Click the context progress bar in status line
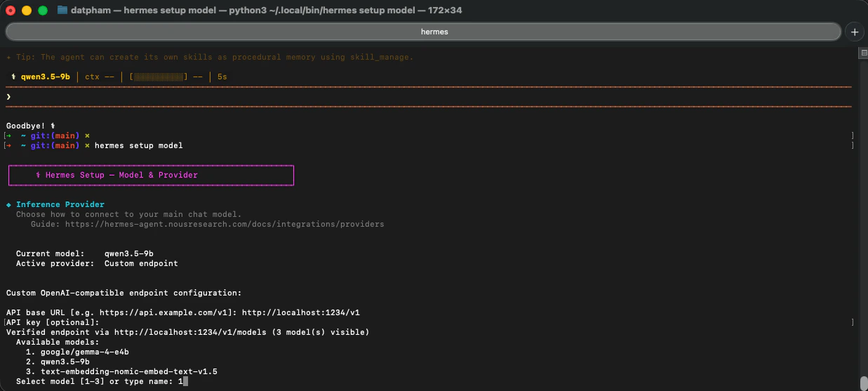This screenshot has width=868, height=391. (158, 77)
